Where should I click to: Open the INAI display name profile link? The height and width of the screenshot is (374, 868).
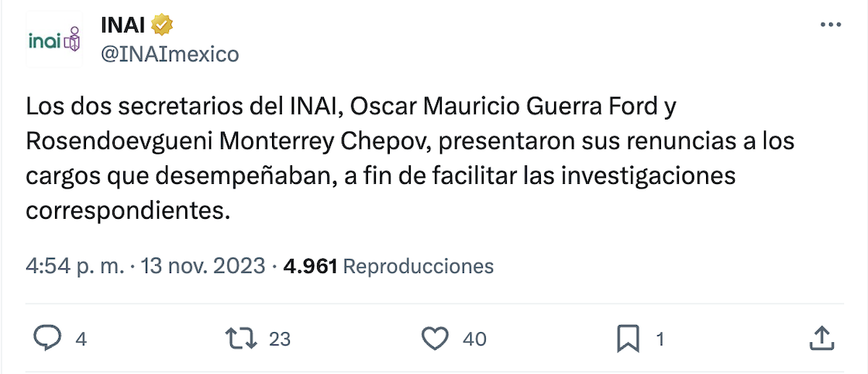coord(122,25)
